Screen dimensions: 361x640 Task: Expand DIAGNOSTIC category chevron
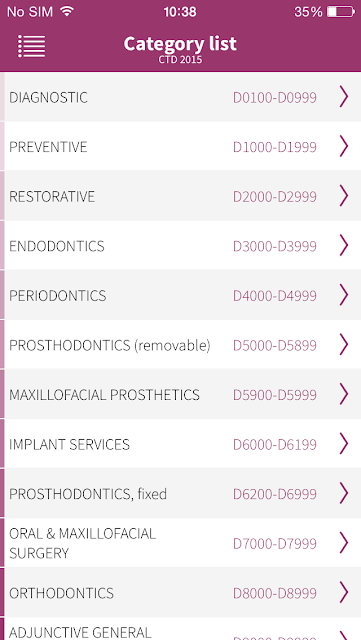pos(344,97)
